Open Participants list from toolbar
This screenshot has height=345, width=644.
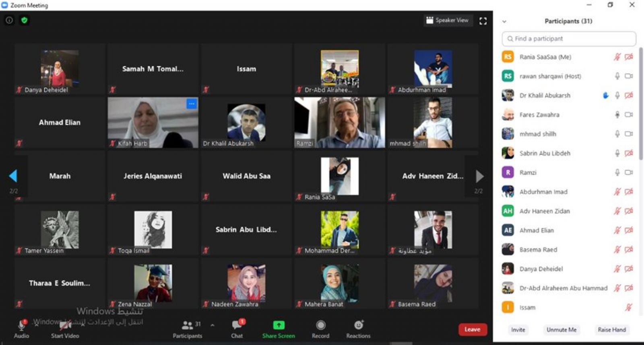[x=188, y=329]
